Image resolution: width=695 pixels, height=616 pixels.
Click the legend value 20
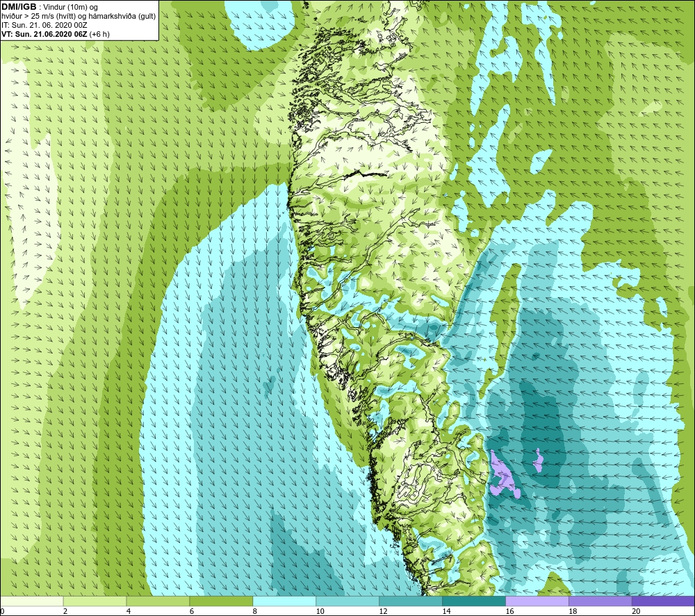tap(636, 611)
